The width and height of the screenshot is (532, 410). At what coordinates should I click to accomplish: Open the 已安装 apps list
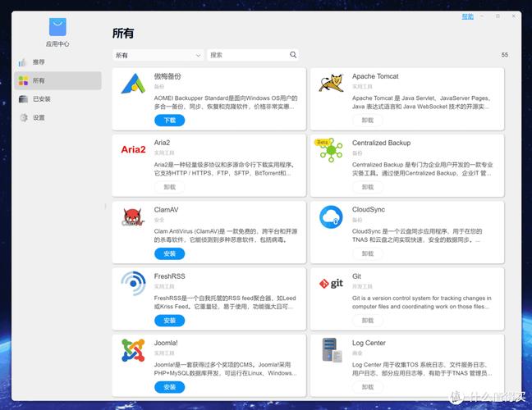click(x=57, y=99)
